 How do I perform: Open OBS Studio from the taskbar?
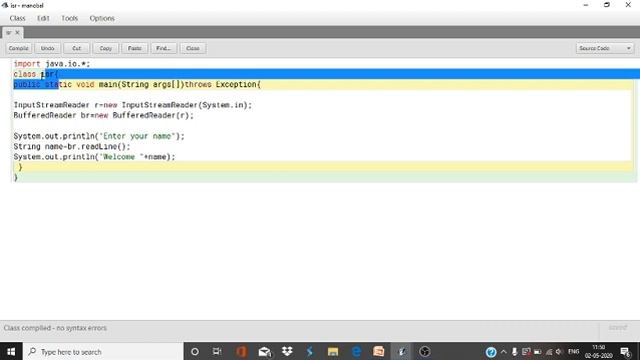(x=424, y=351)
